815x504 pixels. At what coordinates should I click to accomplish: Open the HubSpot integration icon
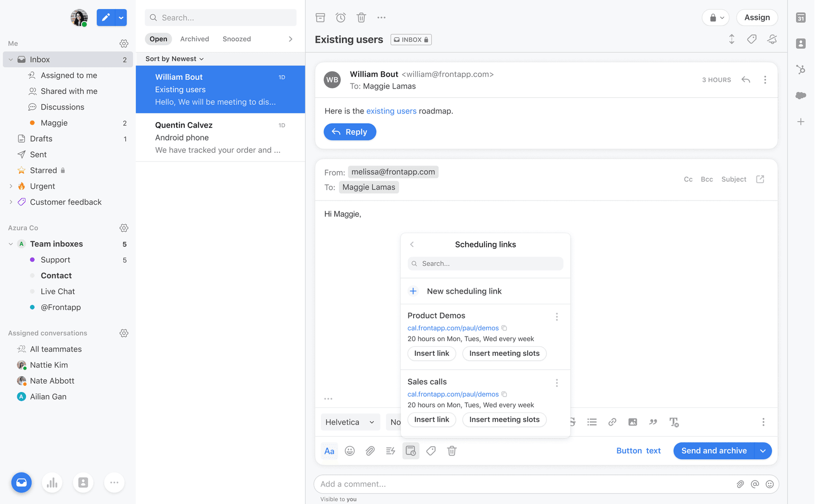[801, 70]
